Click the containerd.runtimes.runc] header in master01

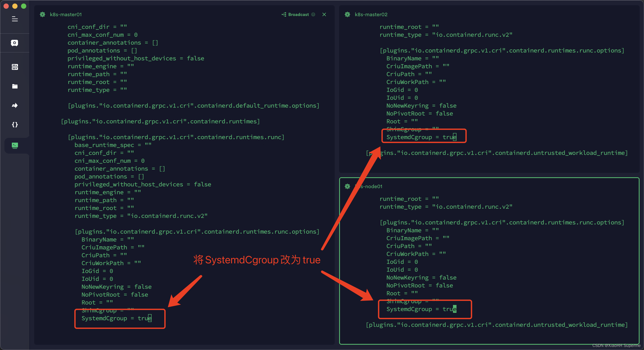pos(176,137)
